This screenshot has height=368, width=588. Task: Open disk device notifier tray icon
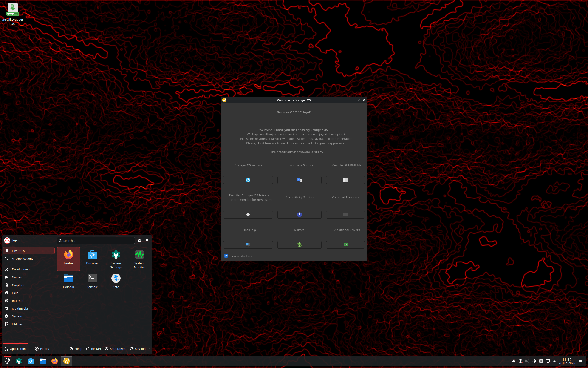coord(541,361)
